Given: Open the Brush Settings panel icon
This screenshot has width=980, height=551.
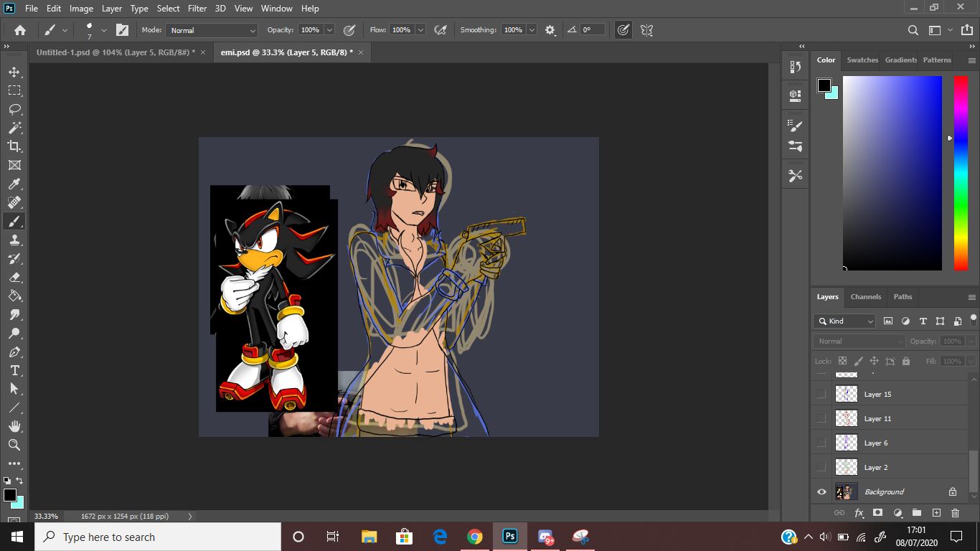Looking at the screenshot, I should pos(795,126).
